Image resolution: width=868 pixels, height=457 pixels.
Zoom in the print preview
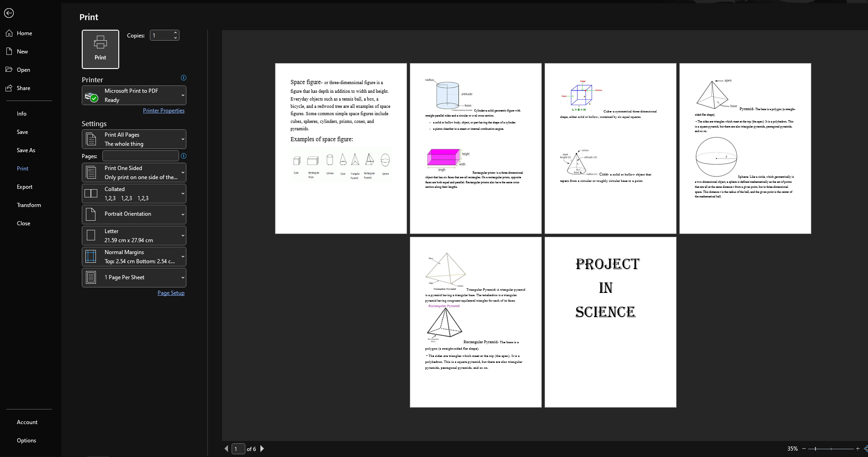pyautogui.click(x=857, y=449)
